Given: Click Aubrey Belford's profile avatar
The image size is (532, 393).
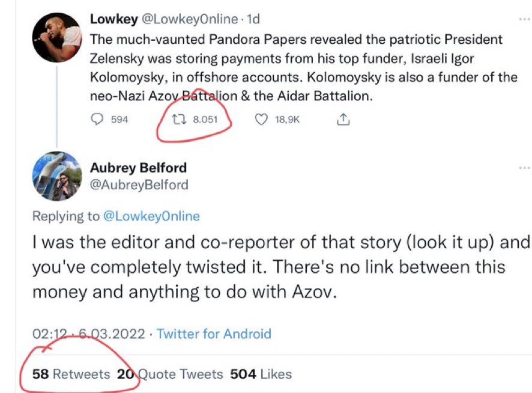Looking at the screenshot, I should pyautogui.click(x=56, y=176).
